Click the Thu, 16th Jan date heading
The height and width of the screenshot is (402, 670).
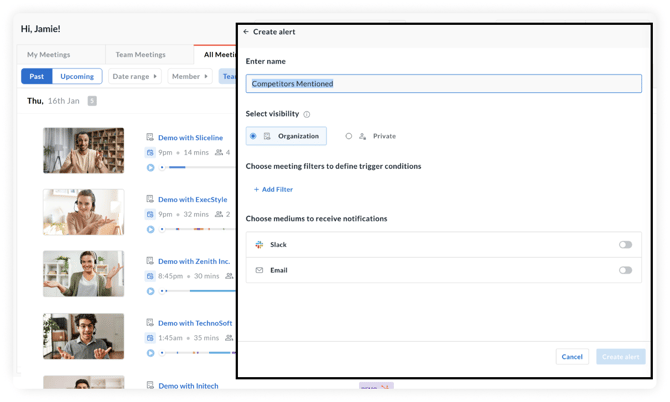(53, 101)
